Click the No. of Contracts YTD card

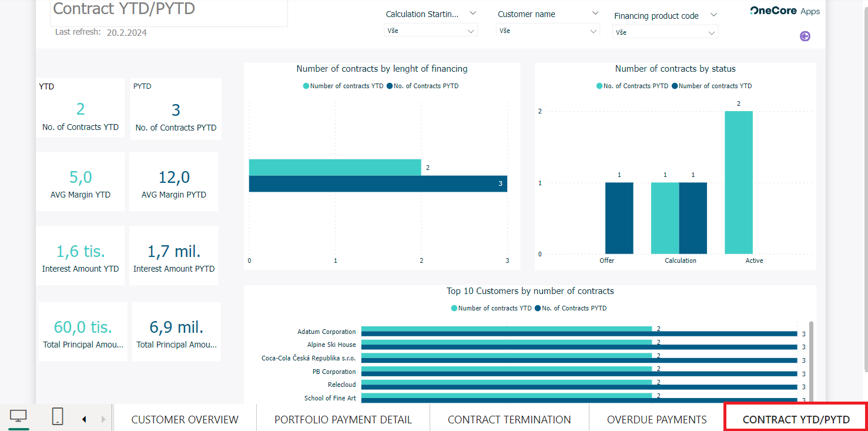tap(81, 109)
